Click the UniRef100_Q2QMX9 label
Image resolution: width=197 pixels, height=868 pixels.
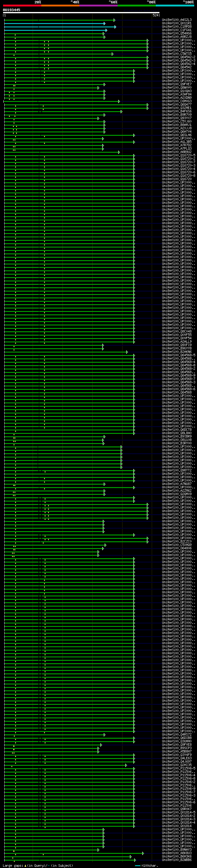(177, 494)
